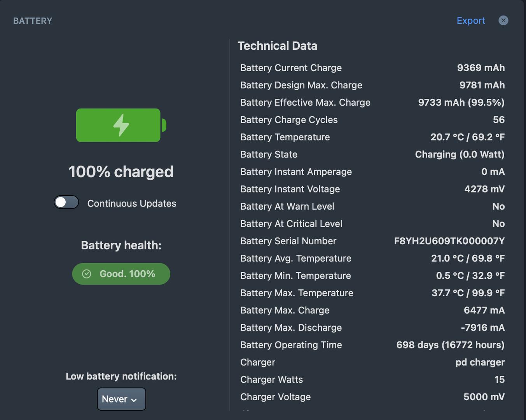Viewport: 526px width, 420px height.
Task: Click the Battery Charge Cycles label
Action: coord(289,120)
